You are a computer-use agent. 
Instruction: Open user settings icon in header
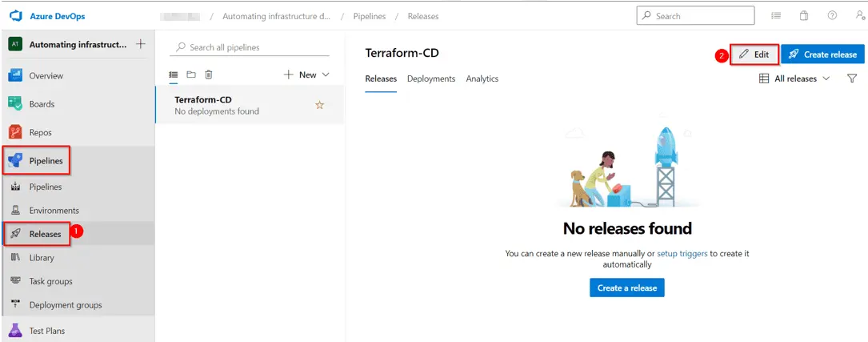(x=859, y=16)
